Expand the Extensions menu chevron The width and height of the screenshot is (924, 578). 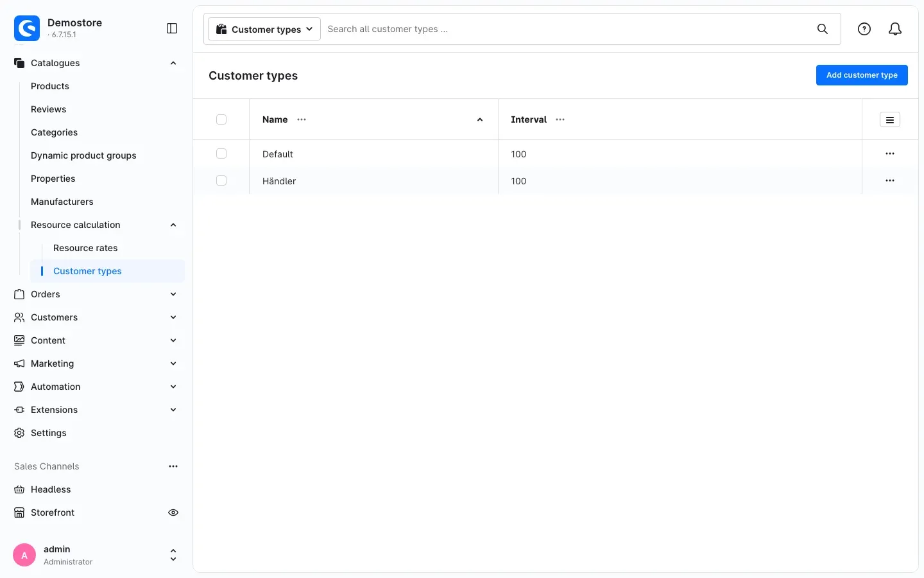[173, 410]
